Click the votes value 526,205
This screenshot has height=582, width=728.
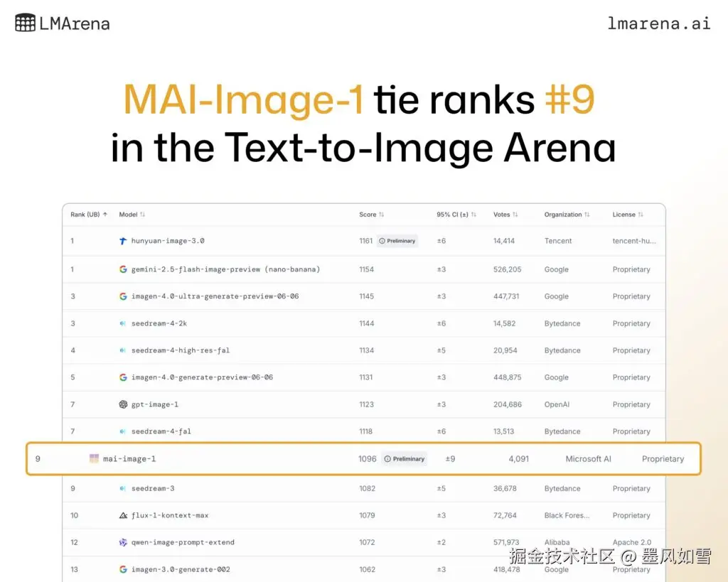[x=507, y=269]
